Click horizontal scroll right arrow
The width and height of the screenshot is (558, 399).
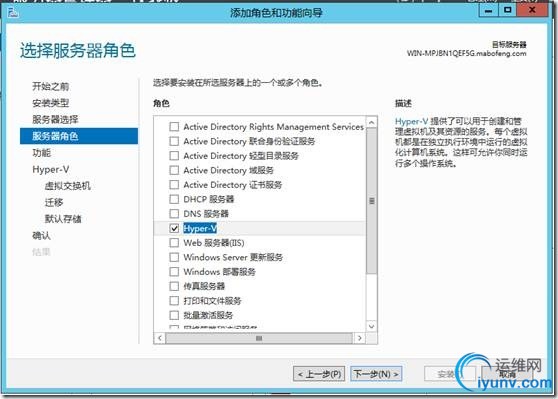tap(360, 338)
